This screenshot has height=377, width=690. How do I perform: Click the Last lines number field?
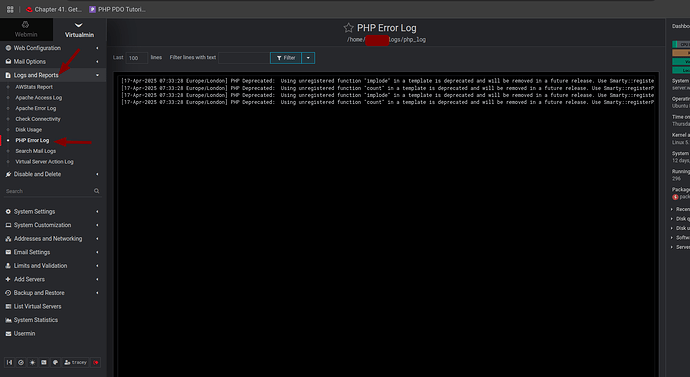[x=136, y=58]
